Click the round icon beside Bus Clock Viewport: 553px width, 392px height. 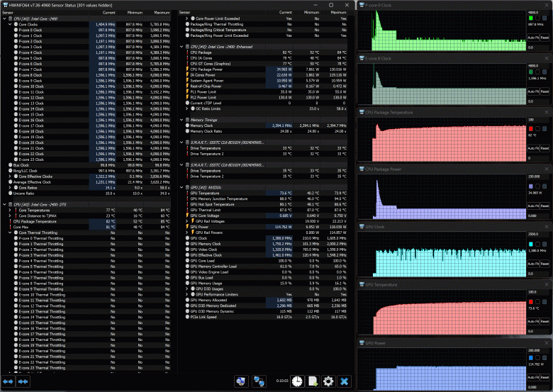11,165
